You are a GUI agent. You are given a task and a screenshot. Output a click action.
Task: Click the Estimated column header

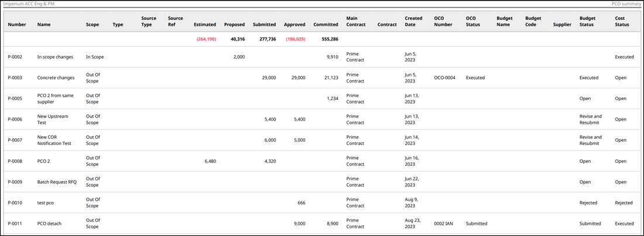205,25
